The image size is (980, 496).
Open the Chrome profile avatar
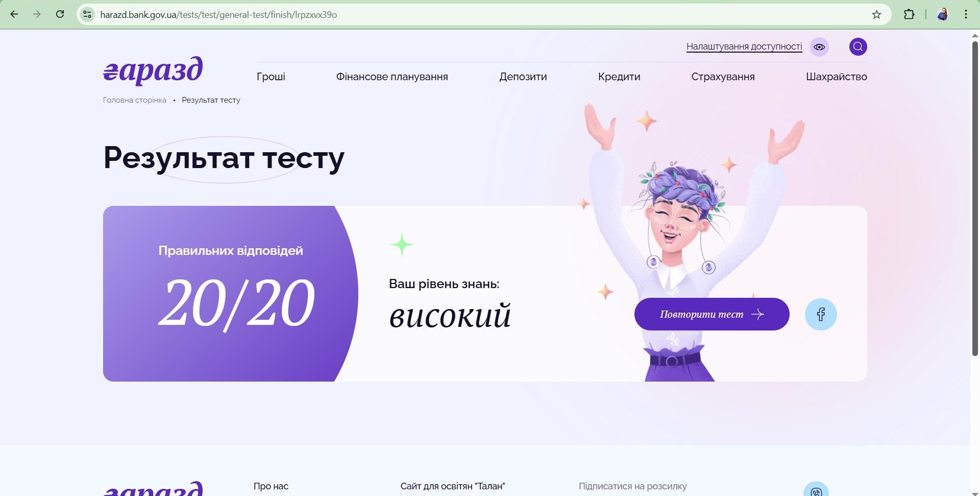(x=943, y=14)
